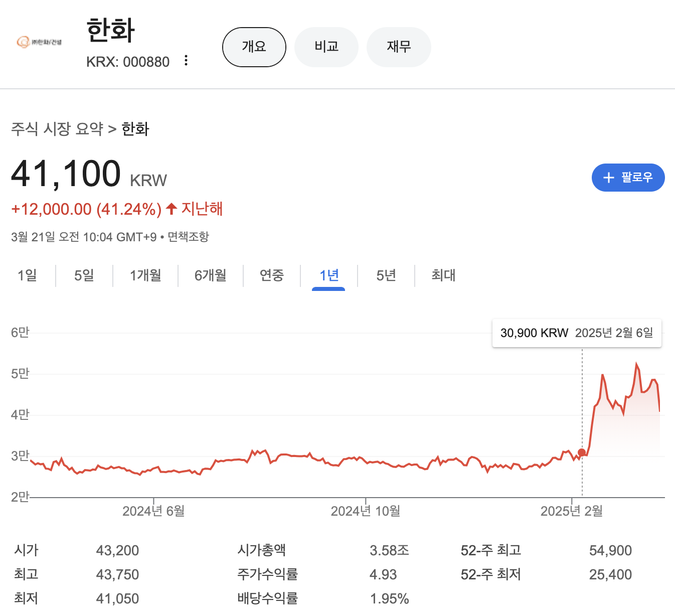
Task: Click the 주가수익률 label
Action: 268,574
